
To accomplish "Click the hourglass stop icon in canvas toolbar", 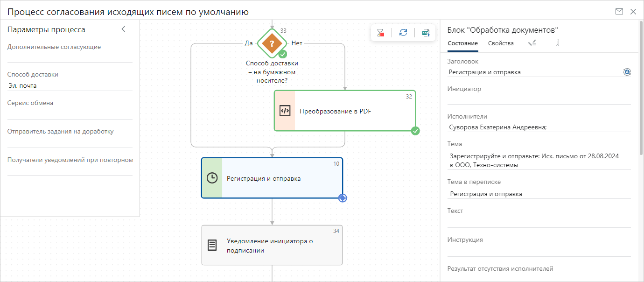I will pos(381,33).
